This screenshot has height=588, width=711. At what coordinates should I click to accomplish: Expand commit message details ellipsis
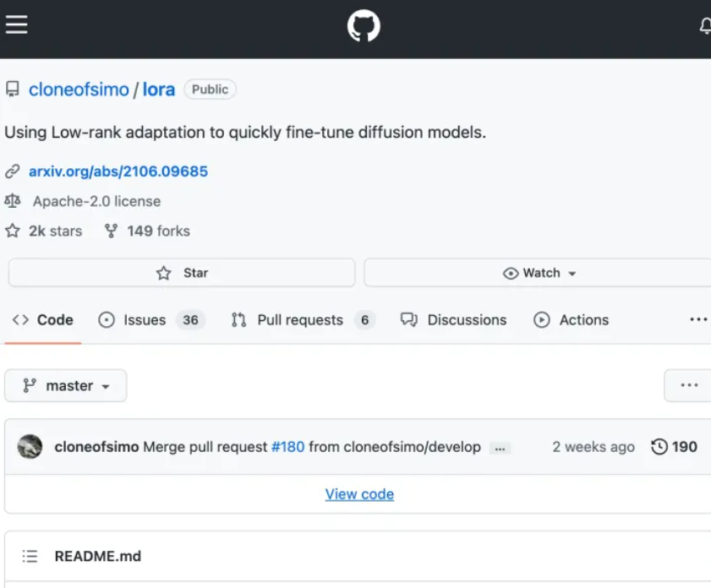(x=500, y=448)
